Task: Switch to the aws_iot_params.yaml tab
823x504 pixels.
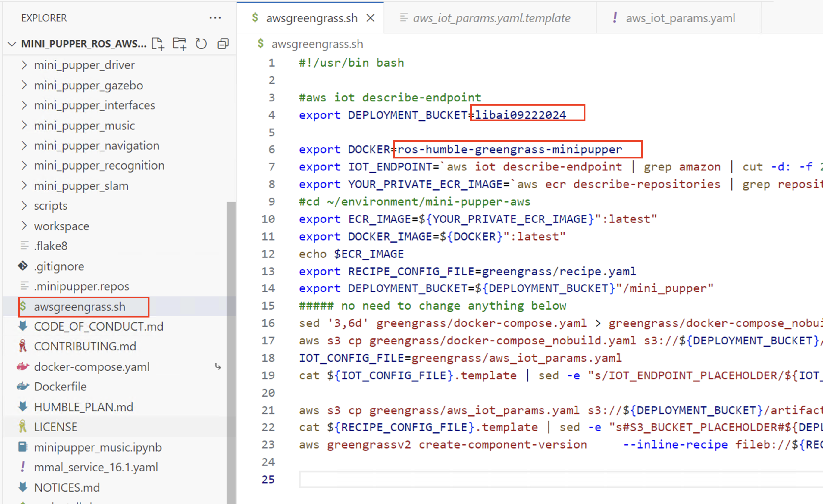Action: click(680, 18)
